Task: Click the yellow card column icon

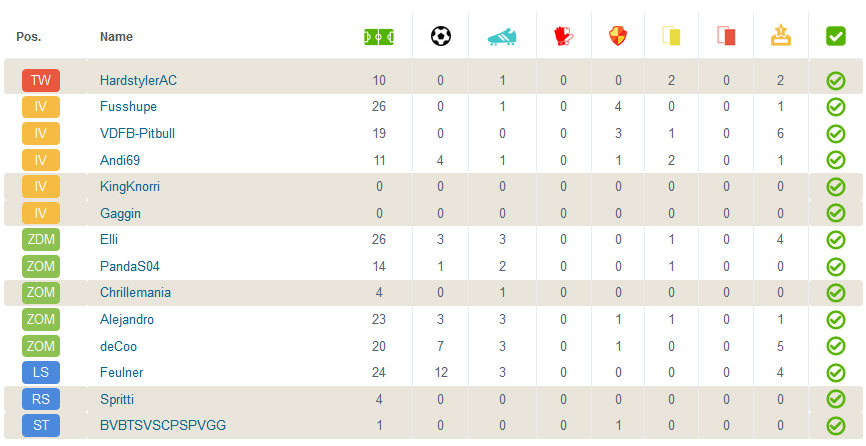Action: [x=671, y=37]
